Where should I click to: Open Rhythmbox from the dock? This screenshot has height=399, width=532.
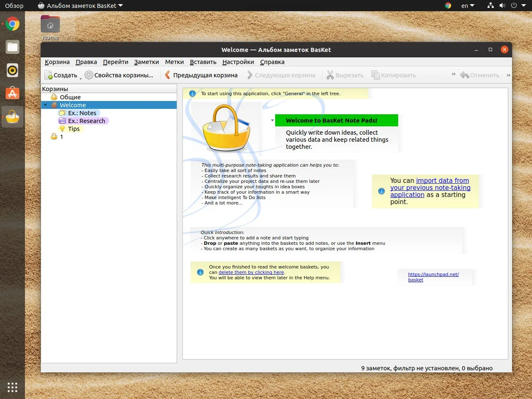pos(12,70)
